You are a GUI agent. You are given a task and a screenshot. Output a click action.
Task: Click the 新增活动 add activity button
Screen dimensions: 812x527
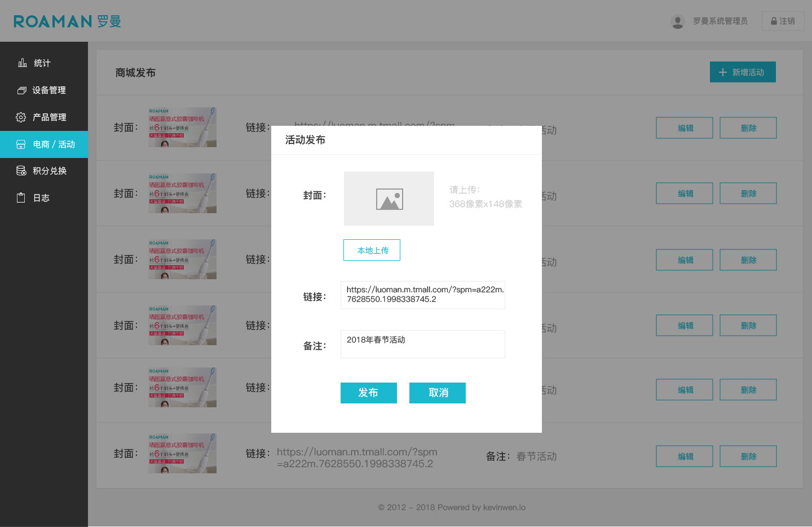[742, 72]
